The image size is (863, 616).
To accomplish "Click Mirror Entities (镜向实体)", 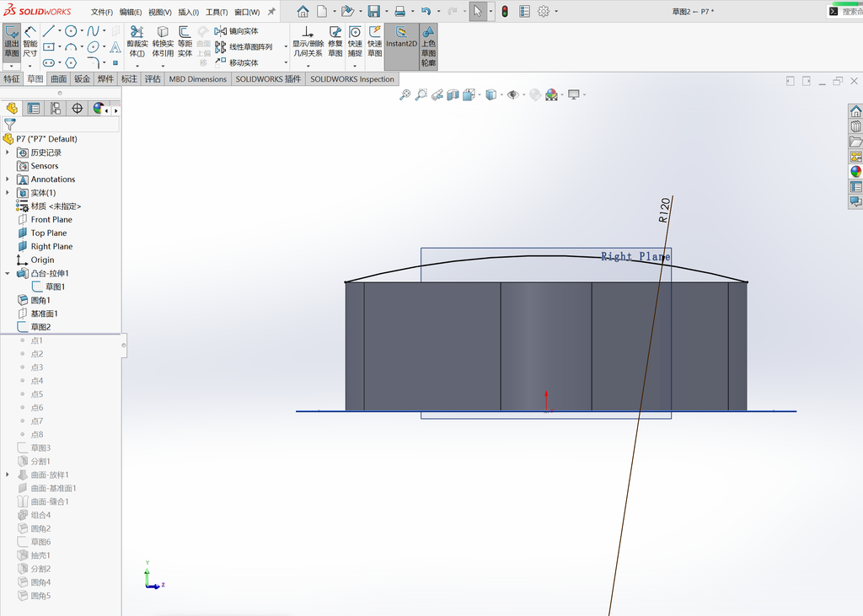I will point(237,31).
